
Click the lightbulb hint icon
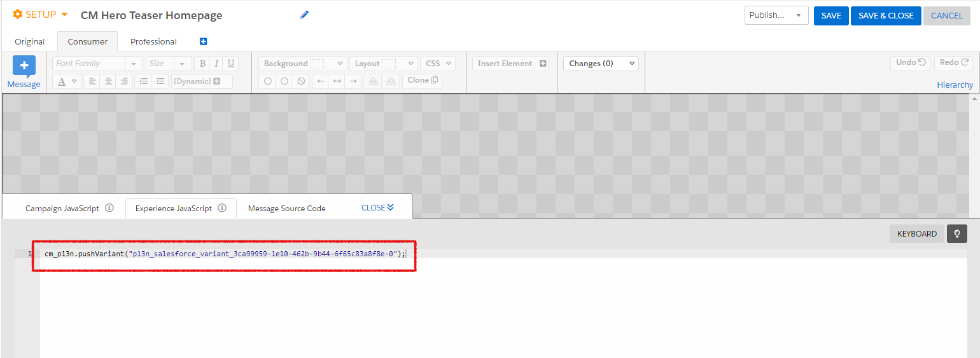coord(957,234)
